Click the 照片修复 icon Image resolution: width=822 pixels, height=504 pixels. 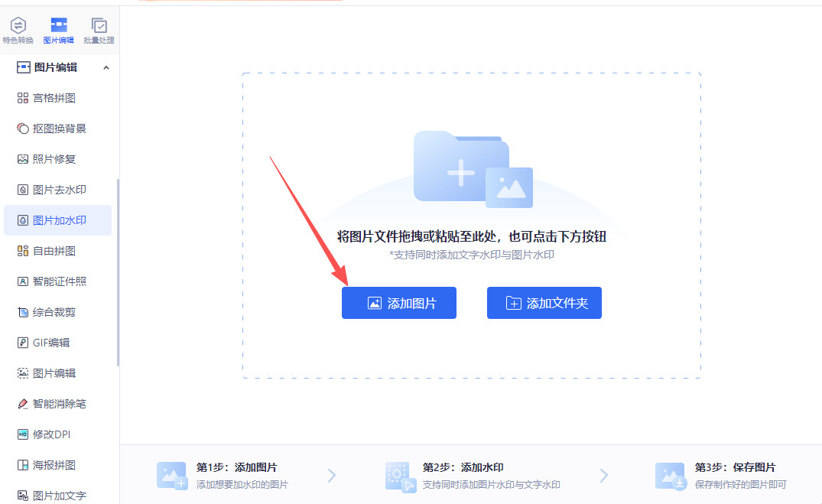22,159
